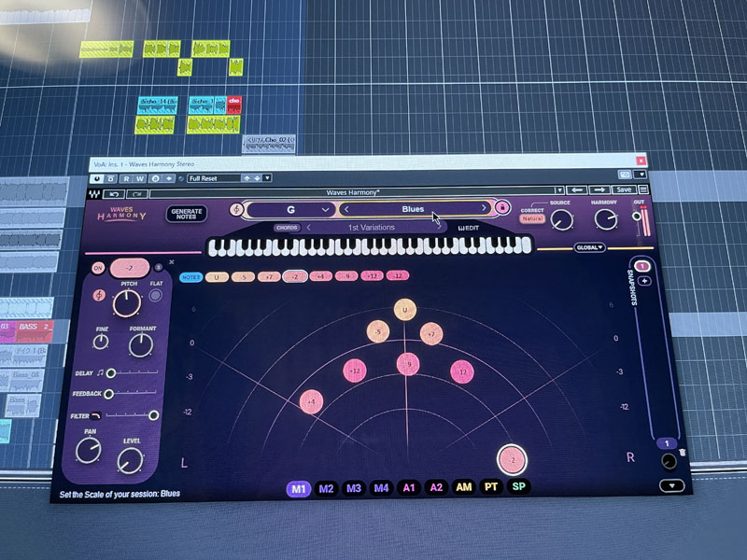Go to previous variation left chevron
The width and height of the screenshot is (747, 560).
309,228
